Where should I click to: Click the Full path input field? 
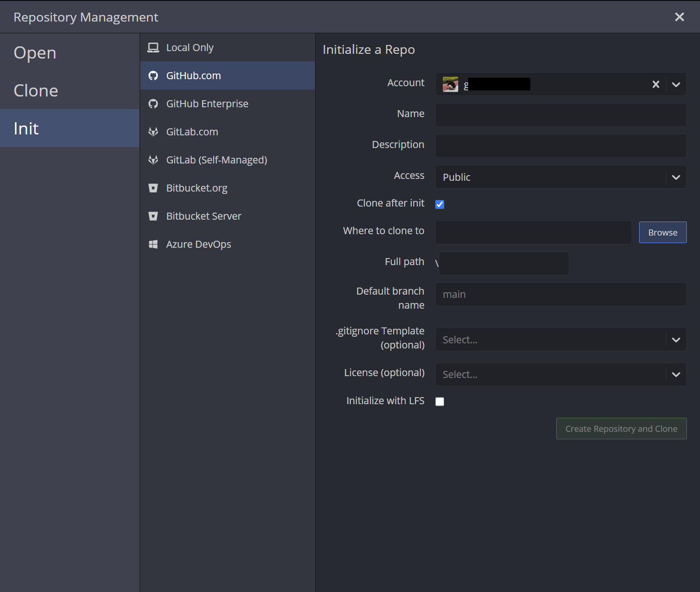tap(504, 263)
